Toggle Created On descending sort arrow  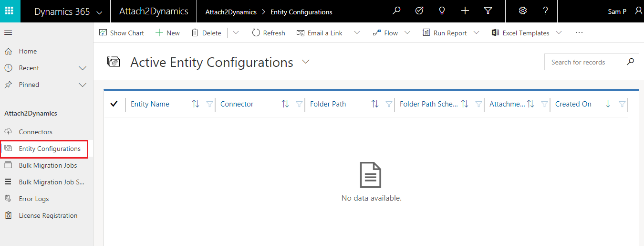(608, 104)
